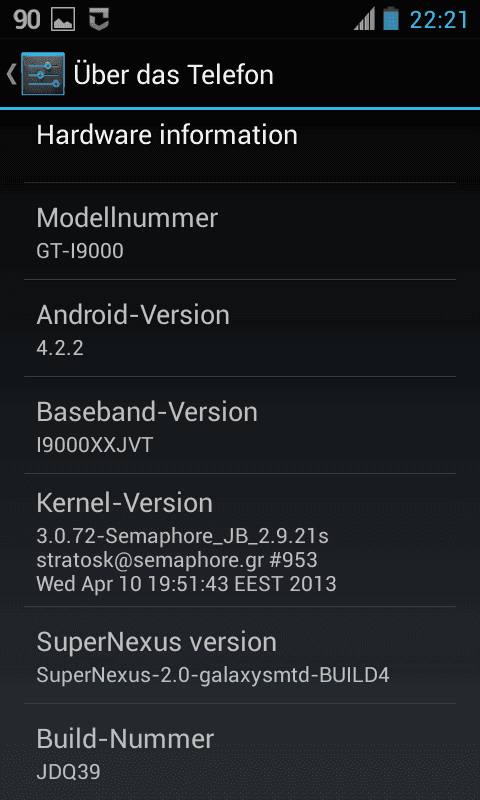The height and width of the screenshot is (800, 480).
Task: Tap the JDQ39 build value
Action: (68, 772)
